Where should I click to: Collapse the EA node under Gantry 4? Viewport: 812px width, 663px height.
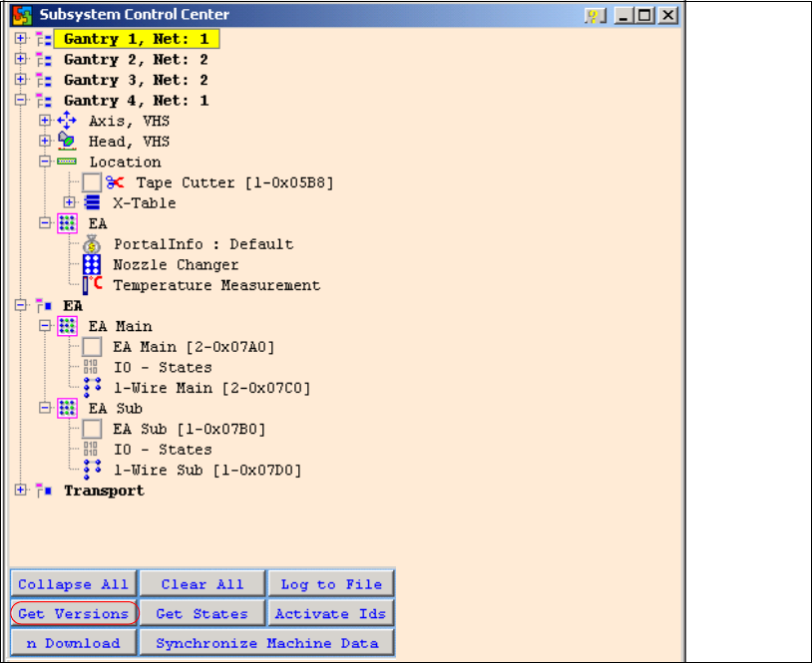(x=45, y=223)
